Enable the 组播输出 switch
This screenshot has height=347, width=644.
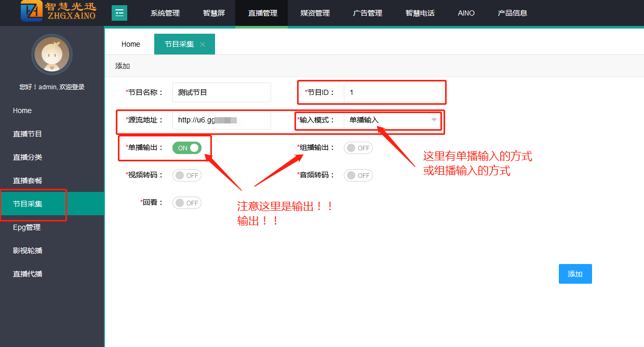click(358, 148)
